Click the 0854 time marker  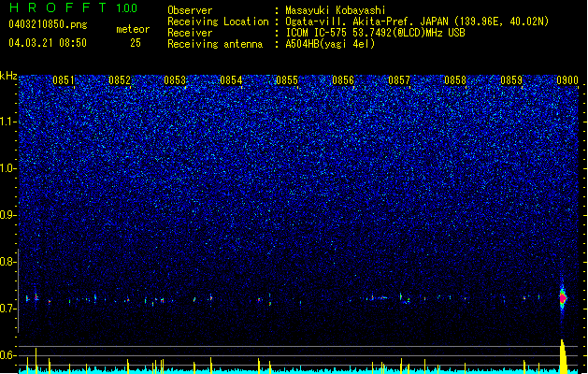(231, 80)
